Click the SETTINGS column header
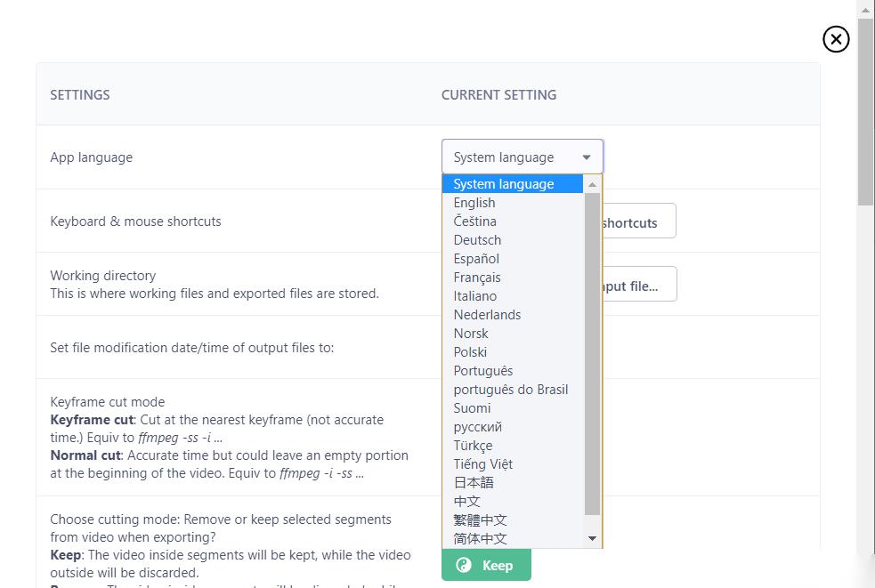The height and width of the screenshot is (588, 875). [80, 95]
